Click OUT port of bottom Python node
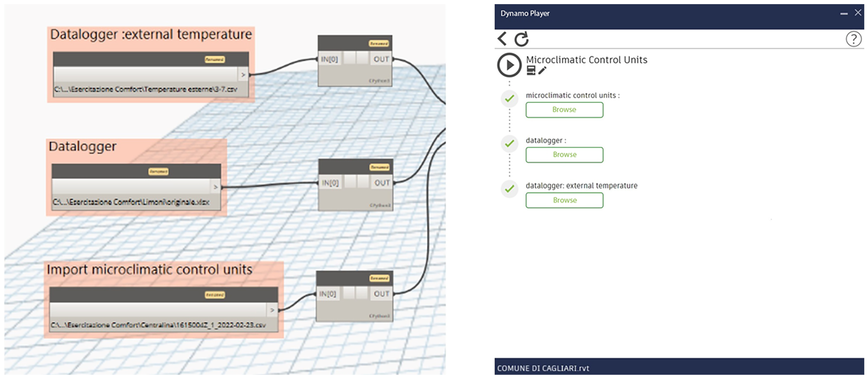 [x=381, y=294]
